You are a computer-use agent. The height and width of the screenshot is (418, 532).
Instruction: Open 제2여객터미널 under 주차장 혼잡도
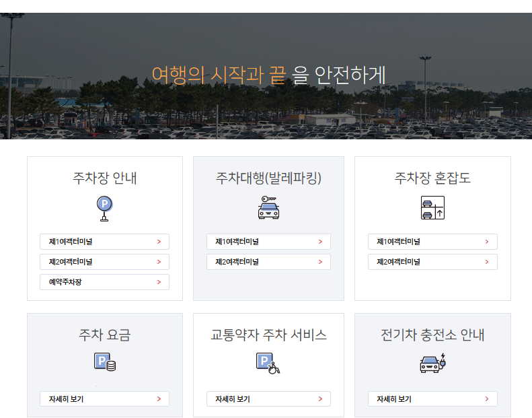(432, 262)
